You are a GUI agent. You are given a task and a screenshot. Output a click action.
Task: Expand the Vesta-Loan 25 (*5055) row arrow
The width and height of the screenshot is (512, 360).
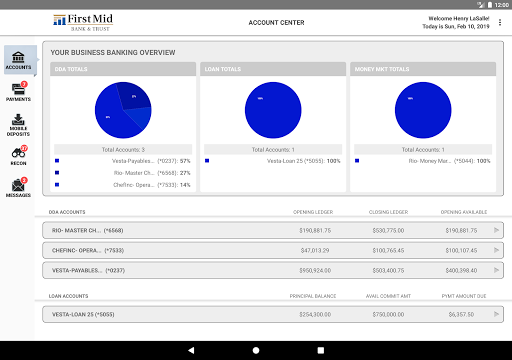496,314
